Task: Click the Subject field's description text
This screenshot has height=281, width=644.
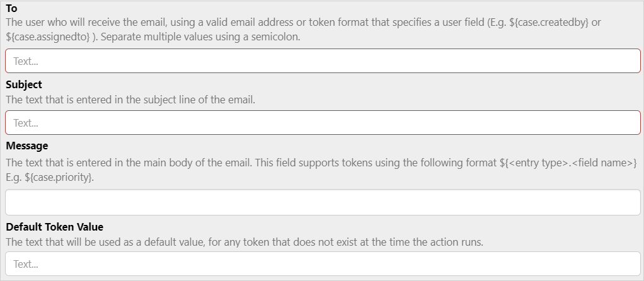Action: pyautogui.click(x=130, y=100)
